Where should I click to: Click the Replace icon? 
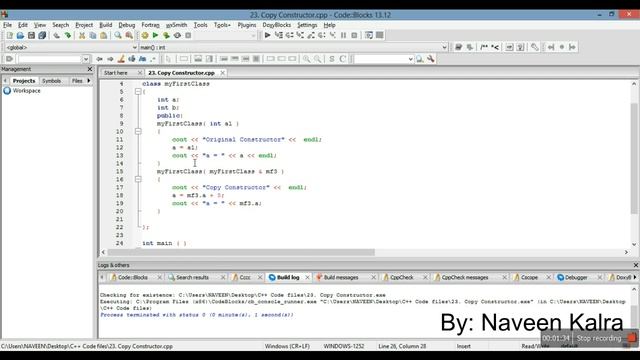click(x=129, y=36)
